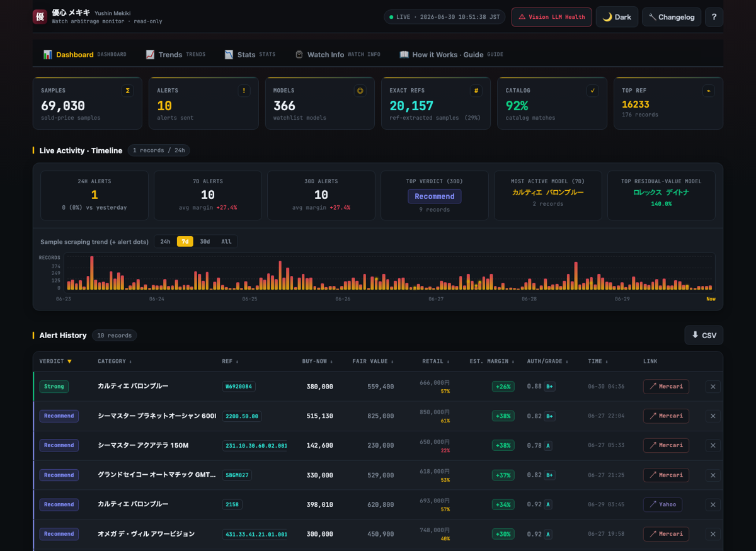Select the All trend range
The width and height of the screenshot is (756, 551).
[x=226, y=242]
